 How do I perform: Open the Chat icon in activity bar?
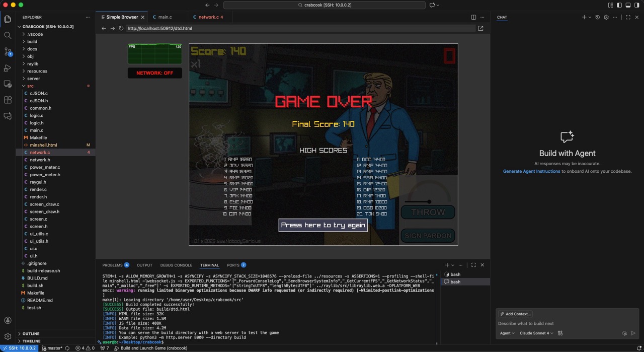pos(8,116)
